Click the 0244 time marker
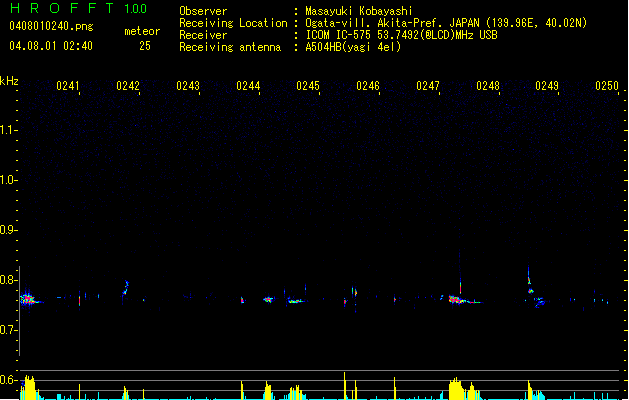The width and height of the screenshot is (629, 400). [248, 86]
